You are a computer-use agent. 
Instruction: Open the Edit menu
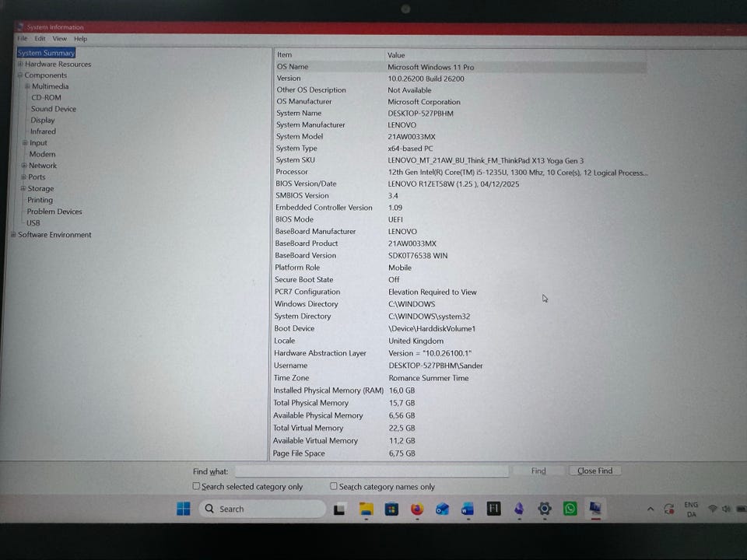click(40, 39)
